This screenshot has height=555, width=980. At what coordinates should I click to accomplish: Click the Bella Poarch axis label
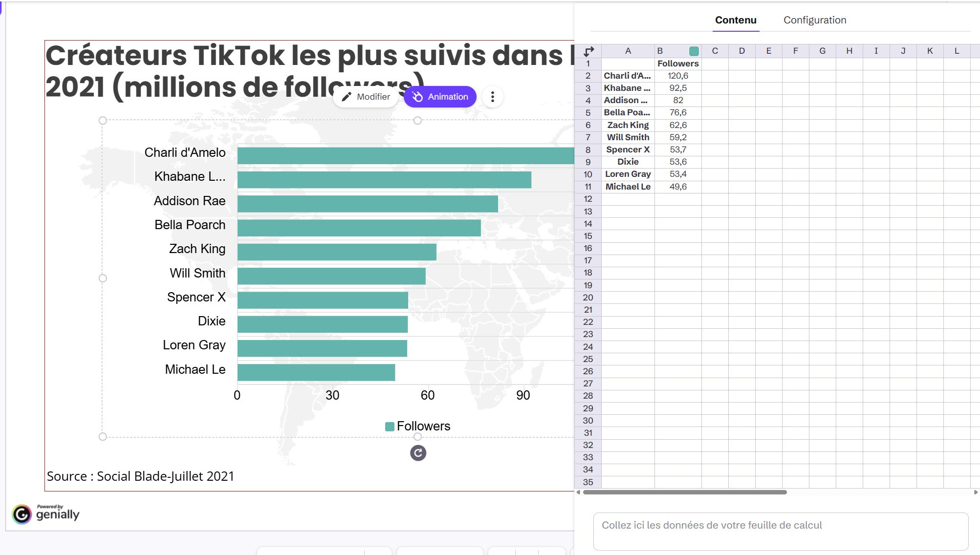tap(190, 225)
